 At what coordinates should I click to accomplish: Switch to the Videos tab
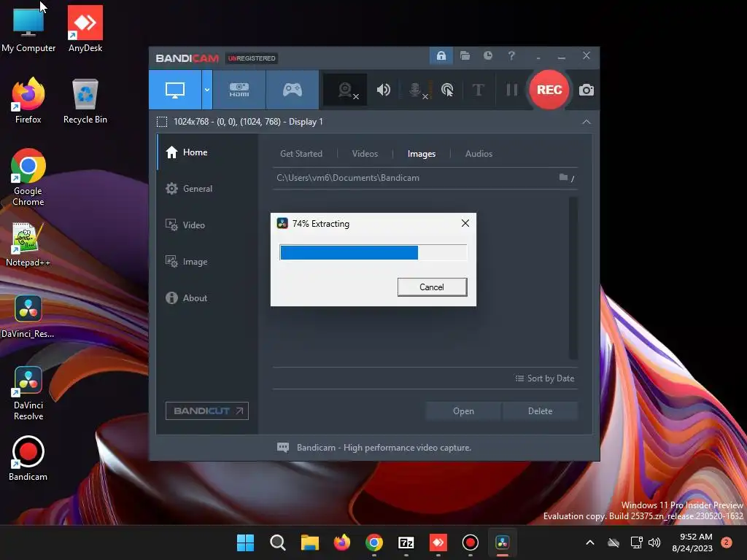[365, 154]
